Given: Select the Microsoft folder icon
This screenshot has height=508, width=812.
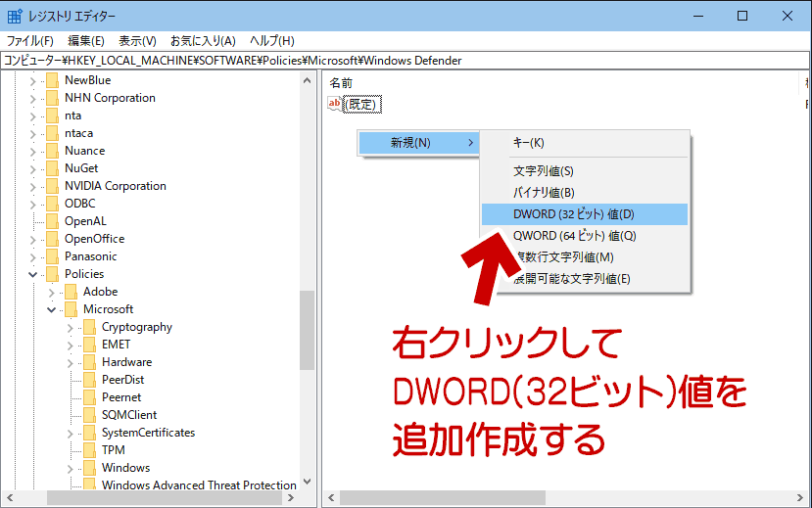Looking at the screenshot, I should [71, 309].
